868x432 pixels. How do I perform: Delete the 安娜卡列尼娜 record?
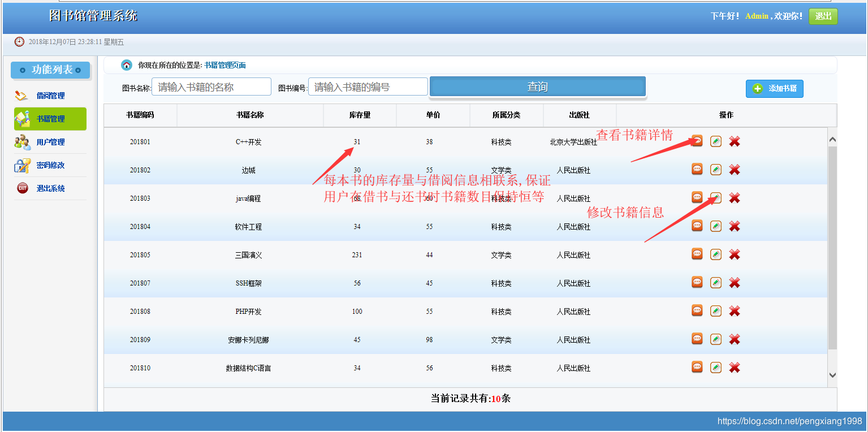coord(735,339)
